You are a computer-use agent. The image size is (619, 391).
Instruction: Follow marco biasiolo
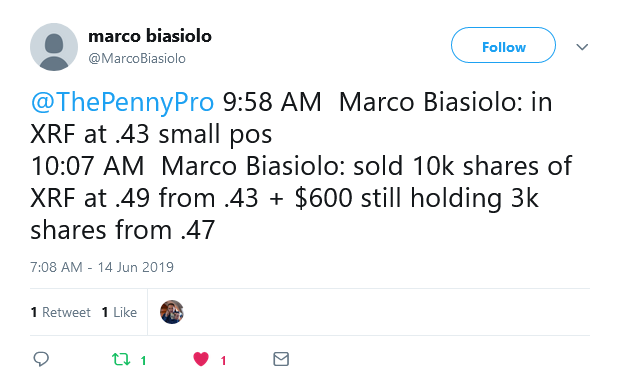point(503,45)
